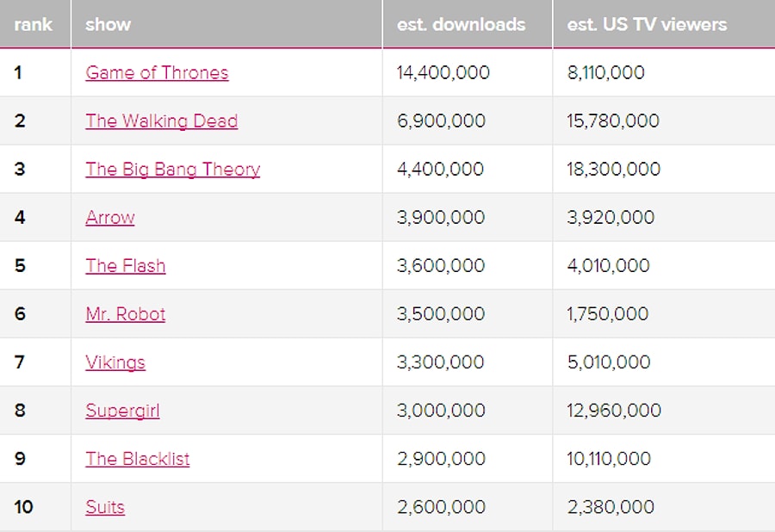Open the Arrow show link

pos(110,218)
